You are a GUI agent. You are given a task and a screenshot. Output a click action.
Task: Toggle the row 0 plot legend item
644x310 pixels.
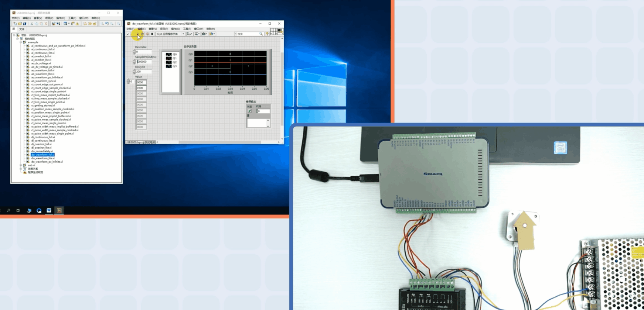coord(171,54)
